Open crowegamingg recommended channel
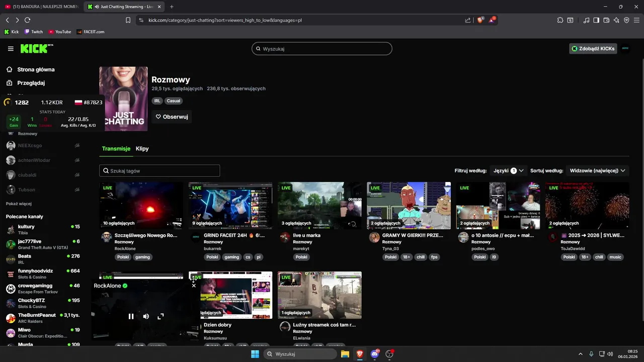 (x=43, y=289)
